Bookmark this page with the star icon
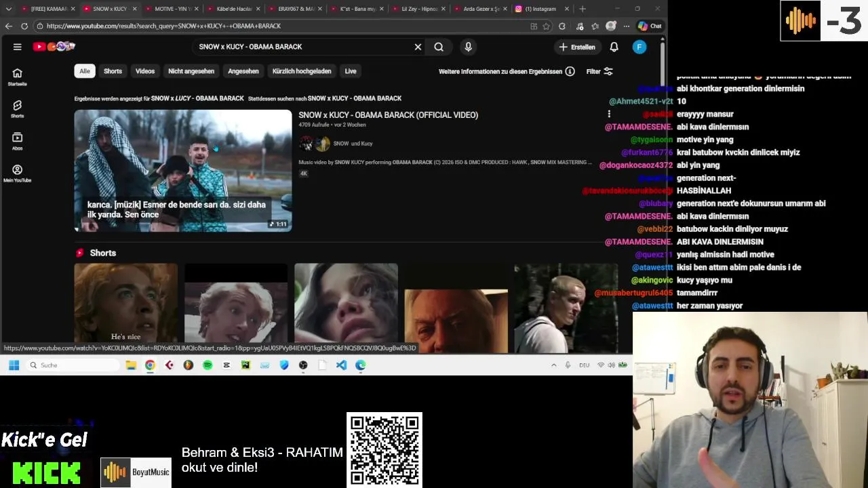The width and height of the screenshot is (868, 488). coord(546,26)
